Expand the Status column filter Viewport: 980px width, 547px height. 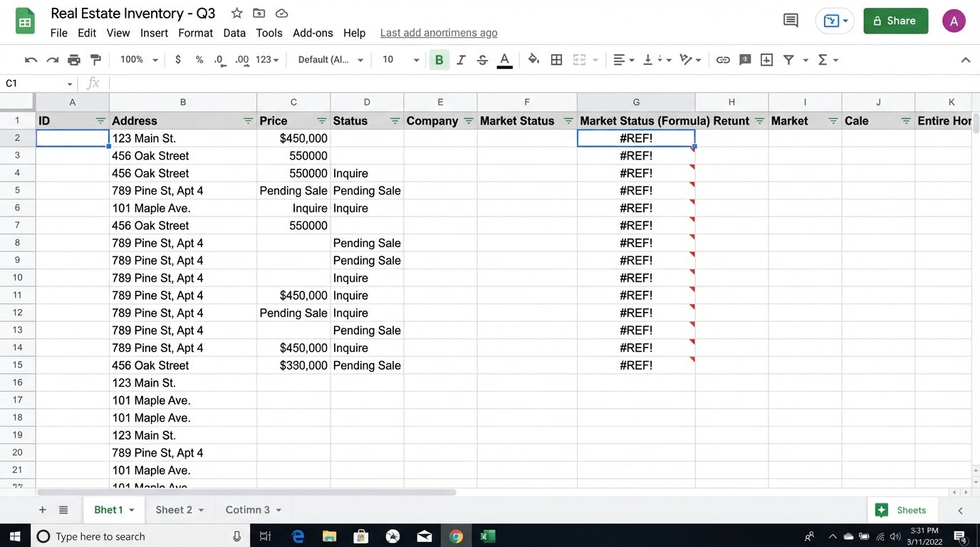pos(394,121)
